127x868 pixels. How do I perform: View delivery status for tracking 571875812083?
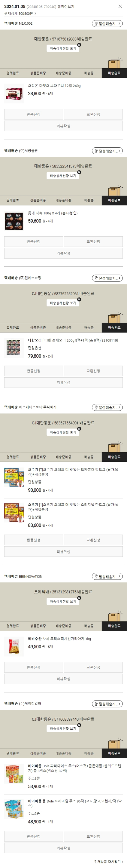click(x=63, y=49)
